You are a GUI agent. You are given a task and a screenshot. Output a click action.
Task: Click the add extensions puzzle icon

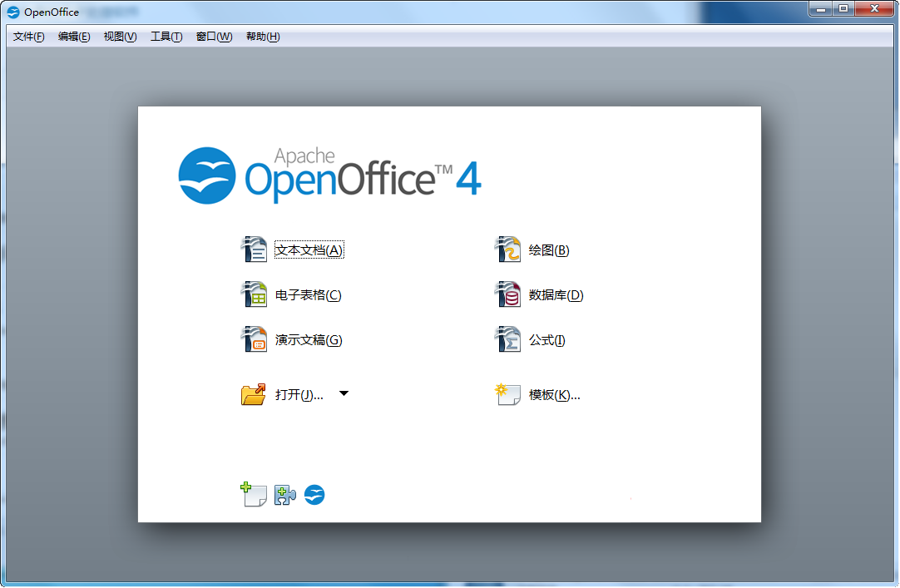coord(284,496)
